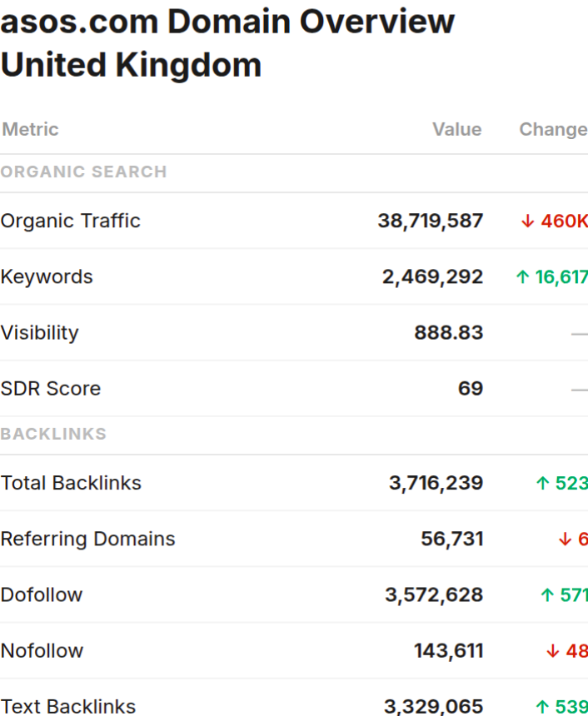
Task: Click the red down arrow beside Organic Traffic change
Action: pyautogui.click(x=527, y=221)
